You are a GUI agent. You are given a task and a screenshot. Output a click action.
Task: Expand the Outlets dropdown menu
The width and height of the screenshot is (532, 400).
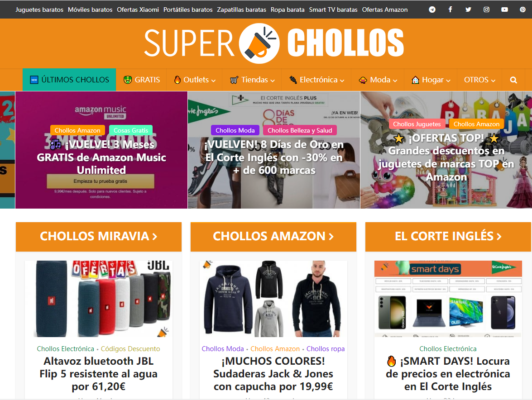(195, 80)
